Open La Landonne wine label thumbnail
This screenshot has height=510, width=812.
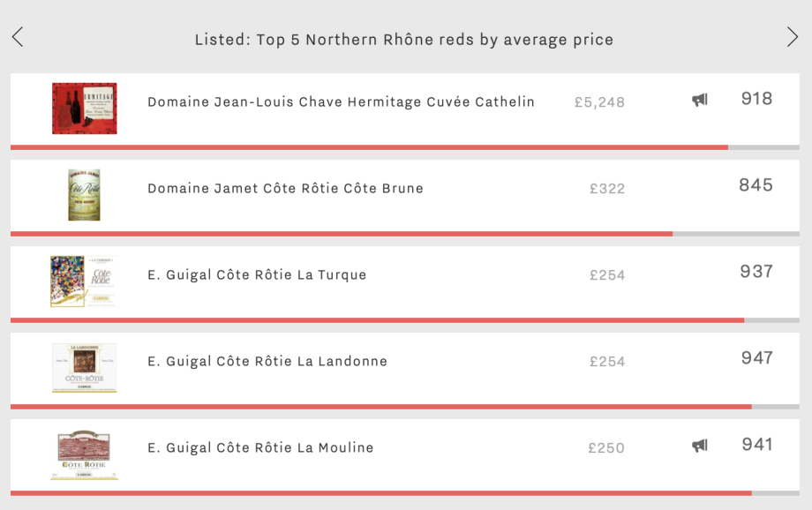pos(85,368)
